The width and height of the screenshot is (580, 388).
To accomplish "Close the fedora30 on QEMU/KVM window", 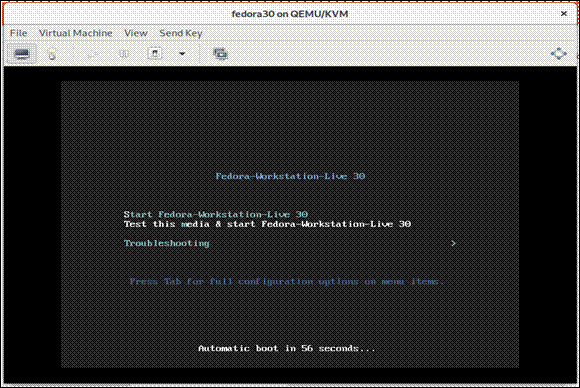I will 564,14.
